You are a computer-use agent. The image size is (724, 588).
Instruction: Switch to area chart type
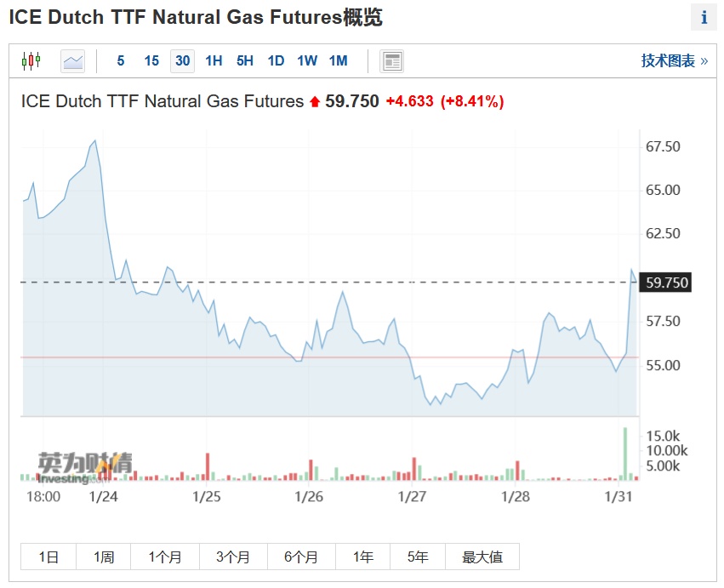73,60
